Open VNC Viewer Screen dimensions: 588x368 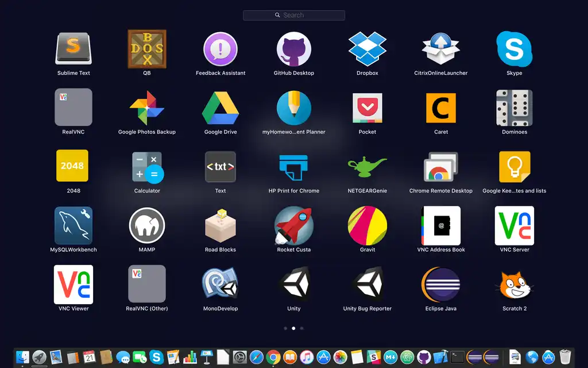coord(73,286)
